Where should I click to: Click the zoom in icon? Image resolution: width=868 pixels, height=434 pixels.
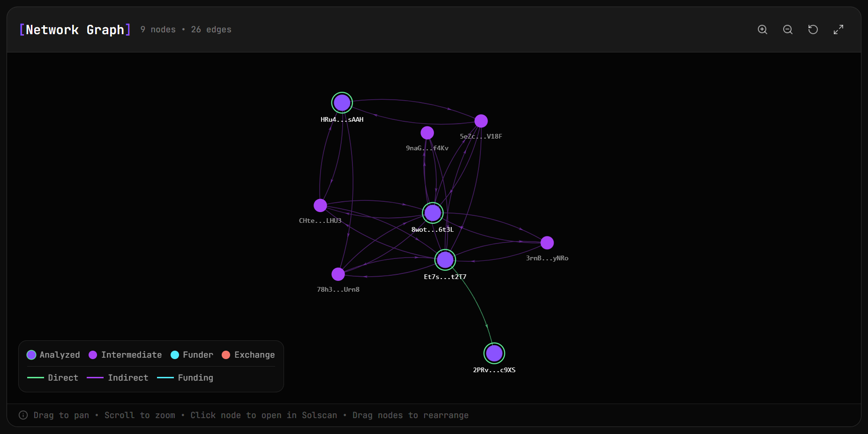(x=762, y=29)
